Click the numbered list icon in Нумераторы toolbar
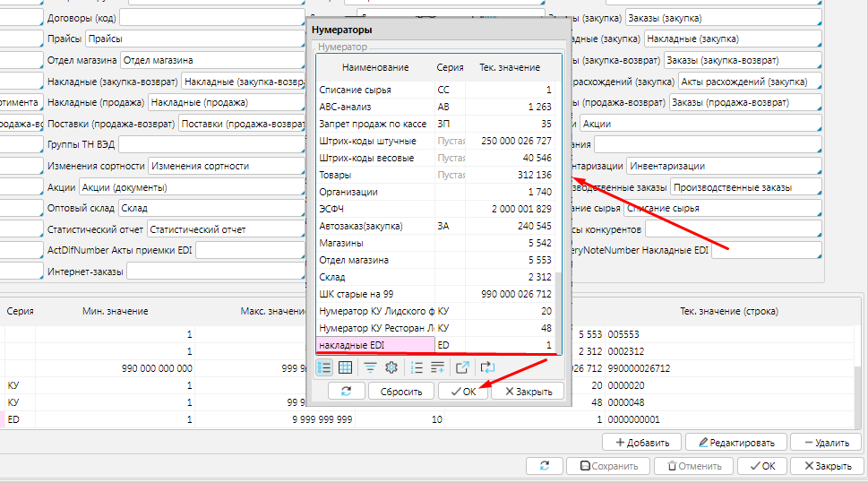This screenshot has height=483, width=868. [417, 367]
